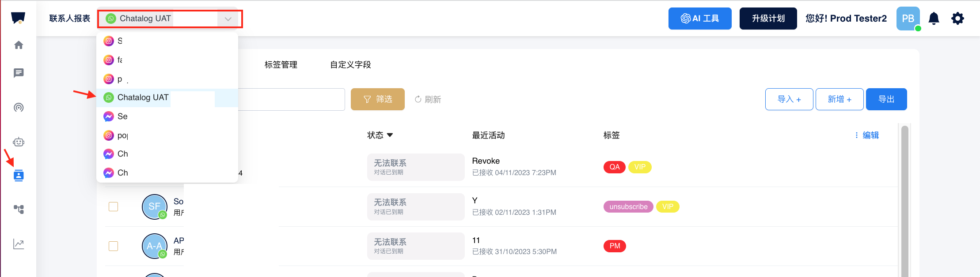This screenshot has width=980, height=277.
Task: Select Chatalog UAT from channel list
Action: click(143, 97)
